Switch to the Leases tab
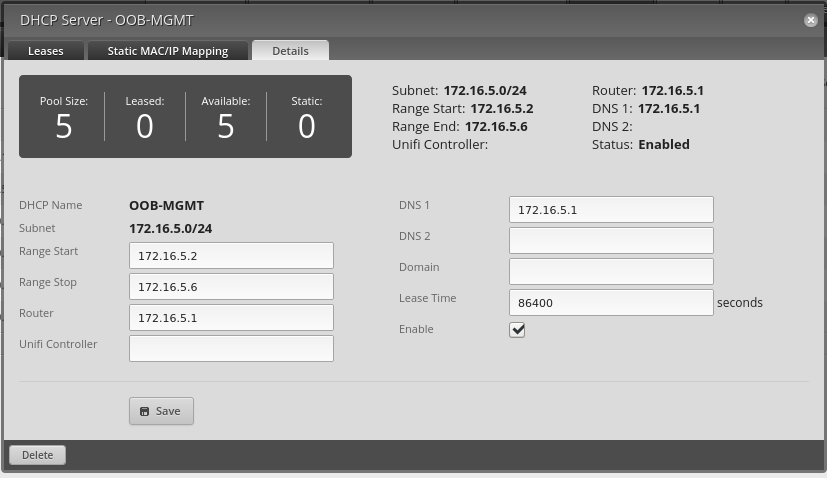Viewport: 827px width, 478px height. [x=45, y=51]
